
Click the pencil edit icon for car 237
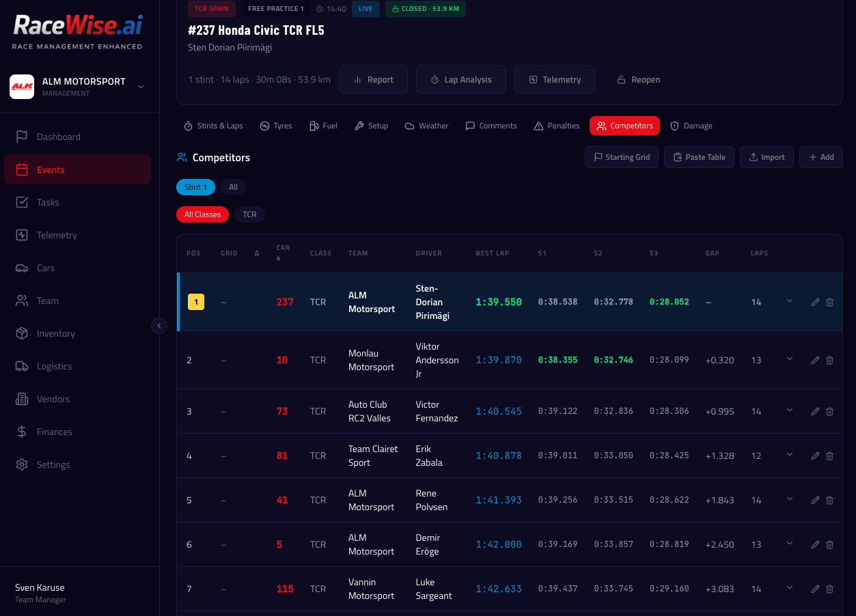[815, 302]
